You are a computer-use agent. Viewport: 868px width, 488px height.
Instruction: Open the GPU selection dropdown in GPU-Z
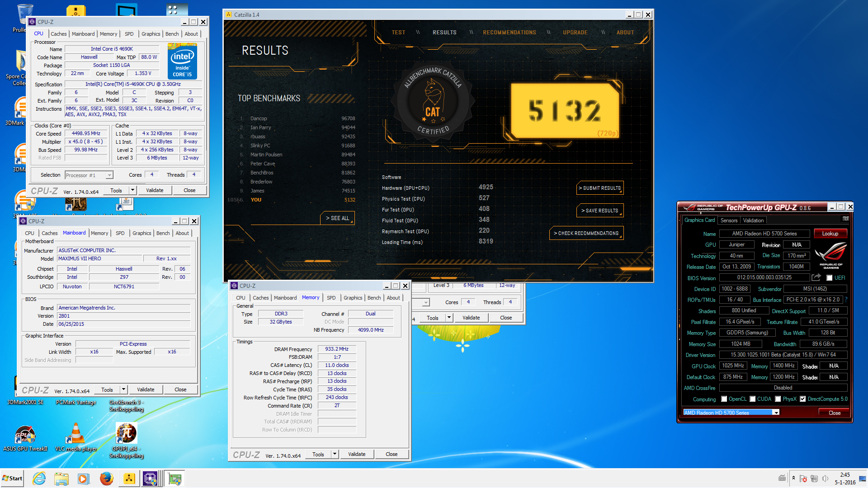[x=776, y=413]
